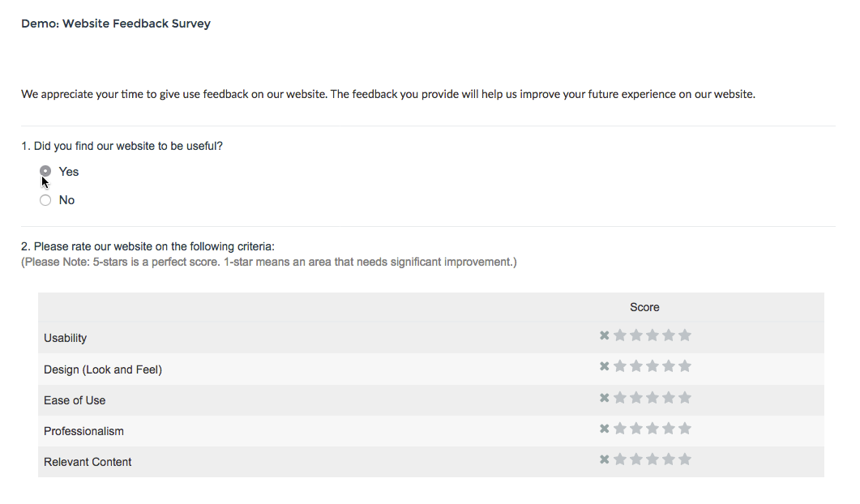
Task: Rate Professionalism five stars
Action: [x=685, y=429]
